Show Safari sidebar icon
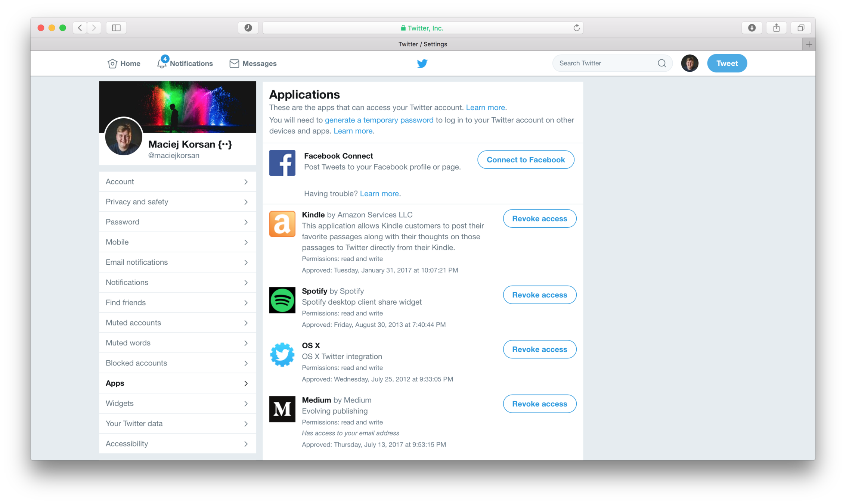The height and width of the screenshot is (504, 846). pyautogui.click(x=116, y=28)
